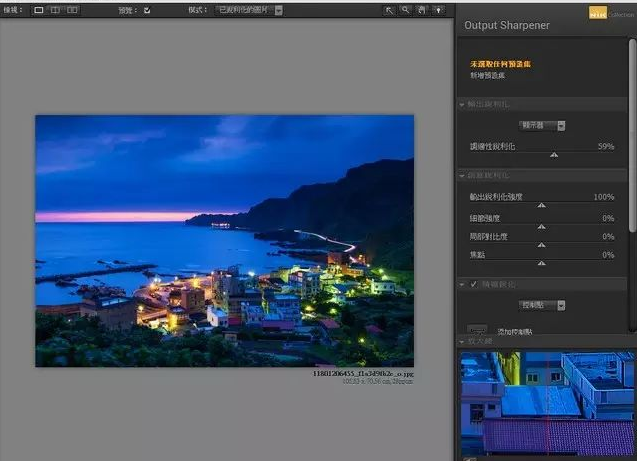Activate the arrow selection tool
The height and width of the screenshot is (461, 637).
pos(389,10)
